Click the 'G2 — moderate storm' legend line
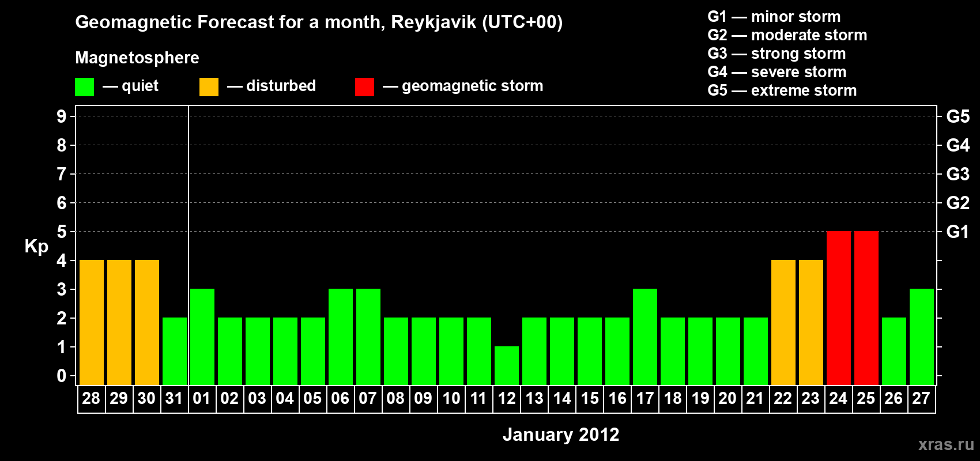The image size is (980, 461). (787, 35)
